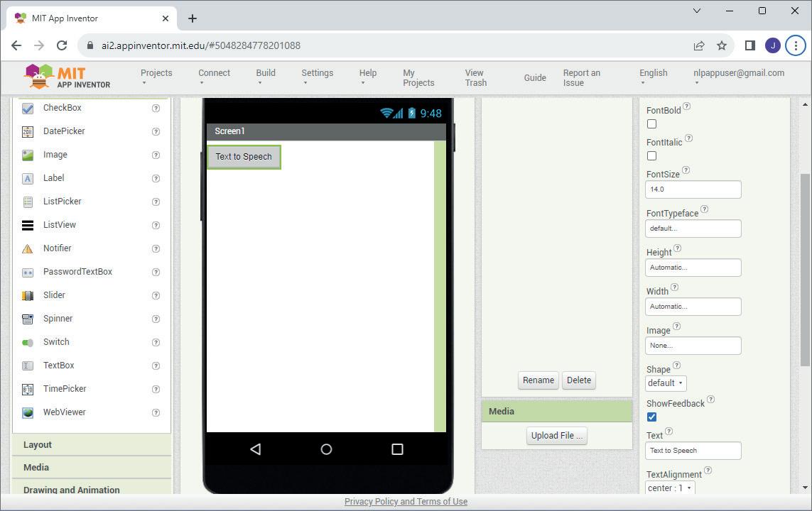Bookmark this page with the star icon

coord(721,45)
